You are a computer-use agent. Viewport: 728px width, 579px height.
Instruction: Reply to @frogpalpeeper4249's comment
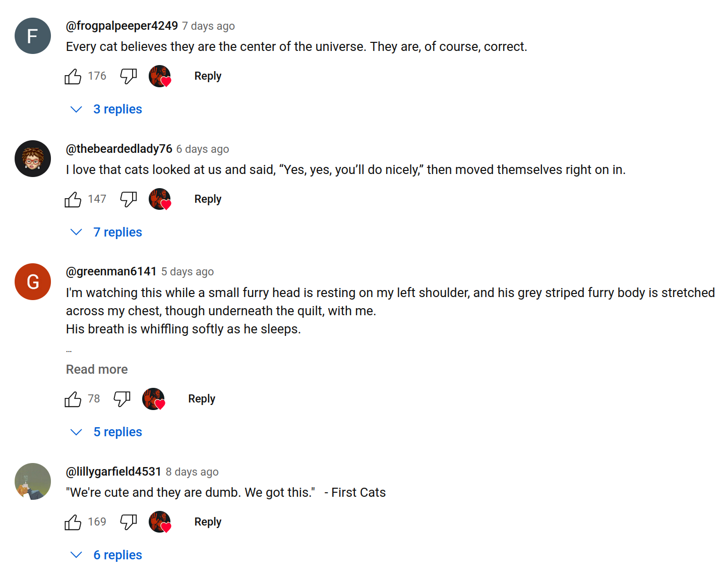(x=208, y=76)
